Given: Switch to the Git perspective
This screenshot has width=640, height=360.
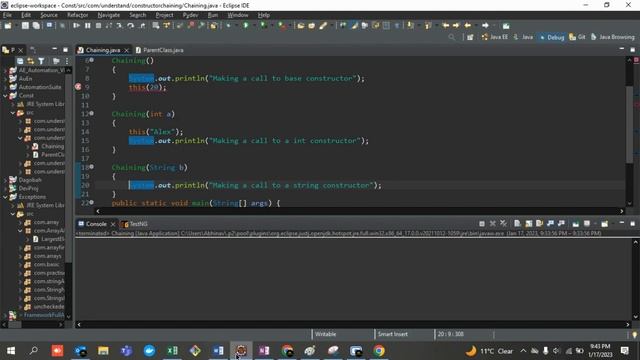Looking at the screenshot, I should click(577, 37).
